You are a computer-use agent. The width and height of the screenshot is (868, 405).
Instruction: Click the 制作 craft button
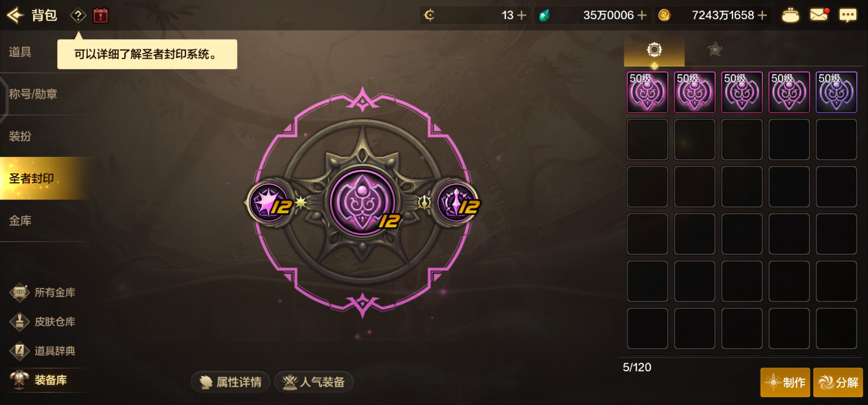785,382
